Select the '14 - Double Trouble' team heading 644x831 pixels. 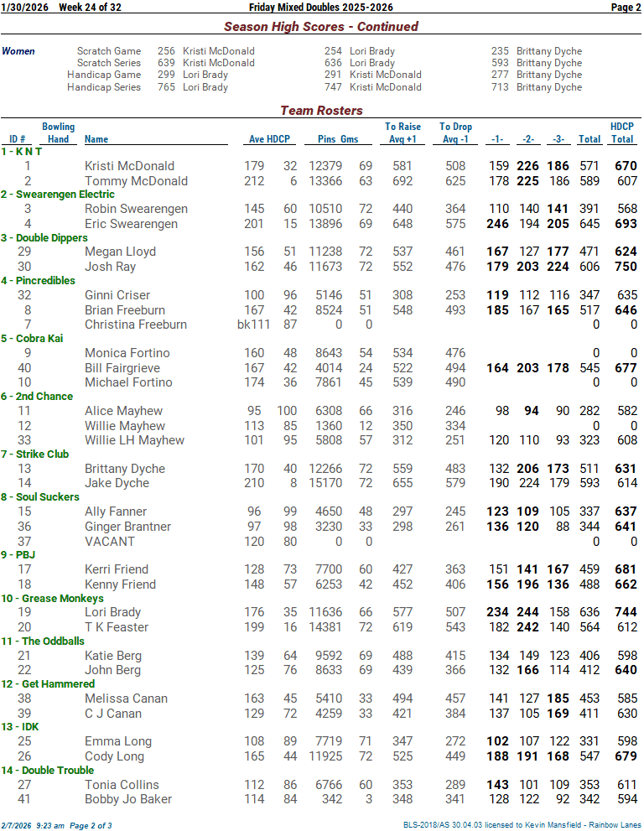[48, 771]
